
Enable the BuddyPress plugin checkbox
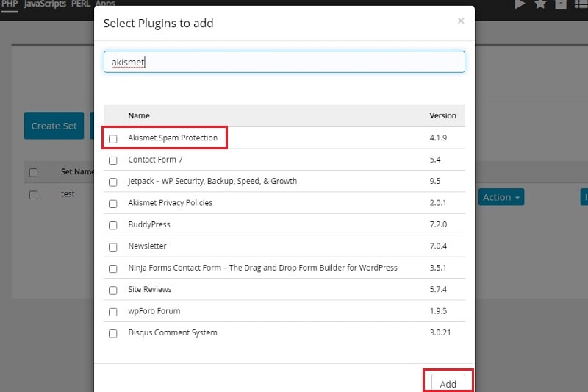[x=113, y=226]
